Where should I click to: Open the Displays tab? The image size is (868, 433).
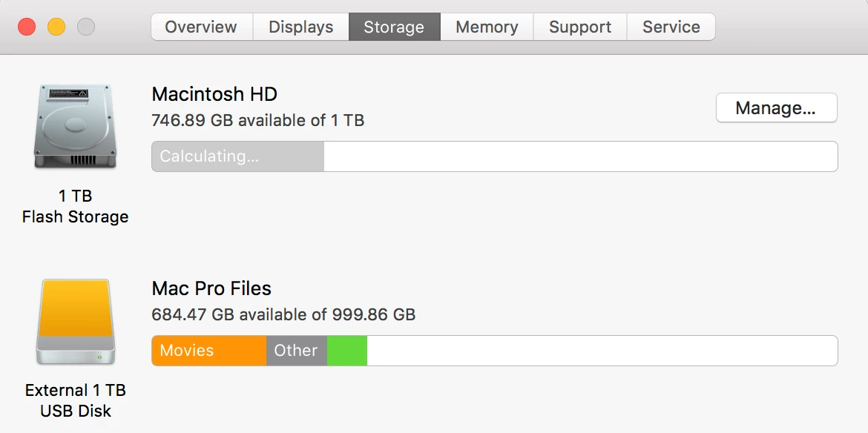(300, 27)
